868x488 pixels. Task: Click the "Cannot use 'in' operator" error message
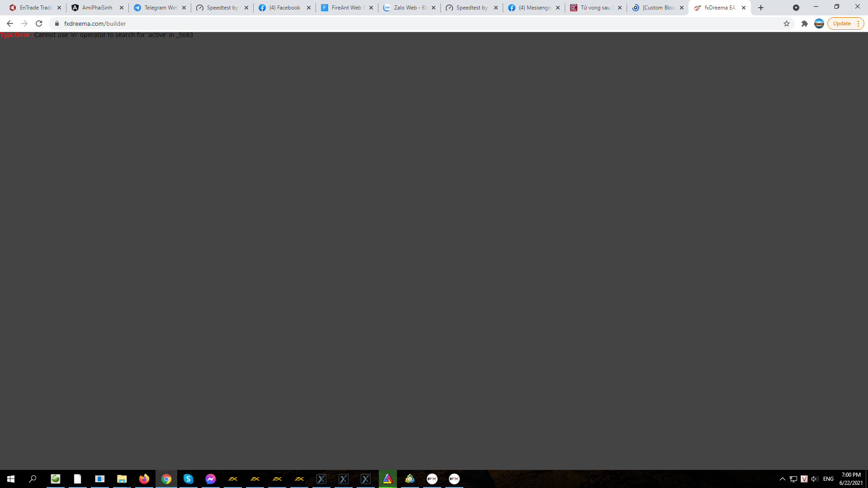(113, 35)
